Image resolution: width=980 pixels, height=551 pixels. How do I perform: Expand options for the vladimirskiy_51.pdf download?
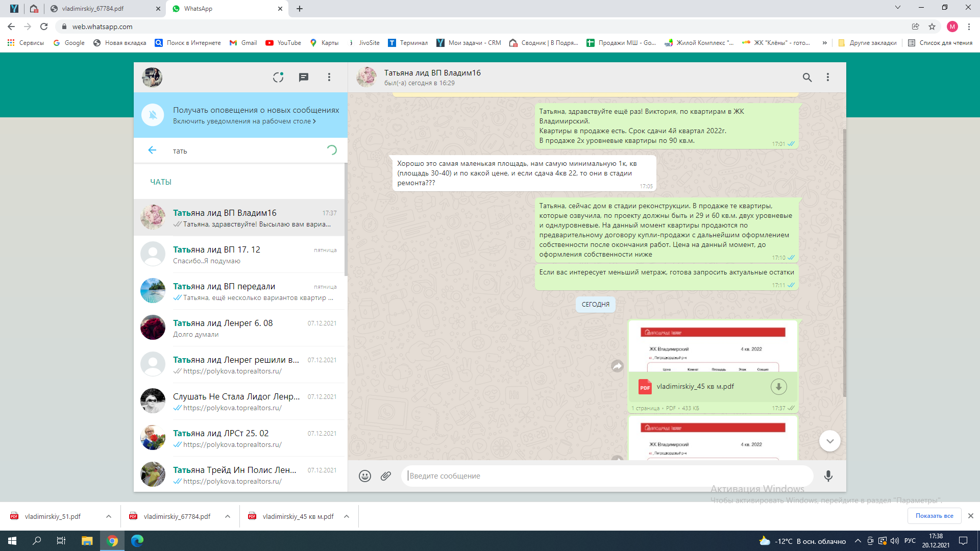tap(109, 516)
